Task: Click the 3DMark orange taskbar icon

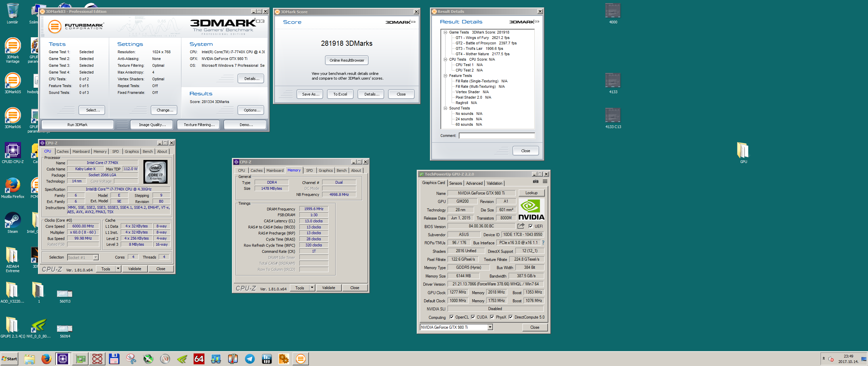Action: [x=301, y=359]
